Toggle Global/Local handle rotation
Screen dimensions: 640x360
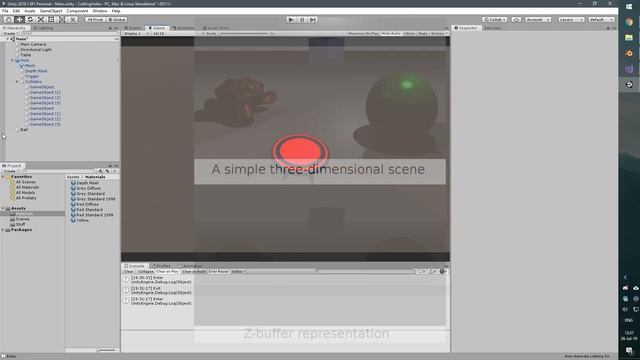click(x=117, y=19)
